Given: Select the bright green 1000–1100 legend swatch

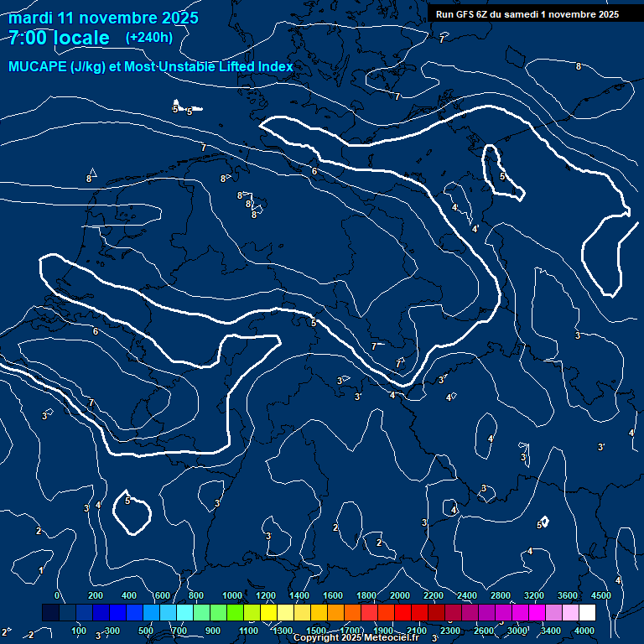Looking at the screenshot, I should [235, 612].
